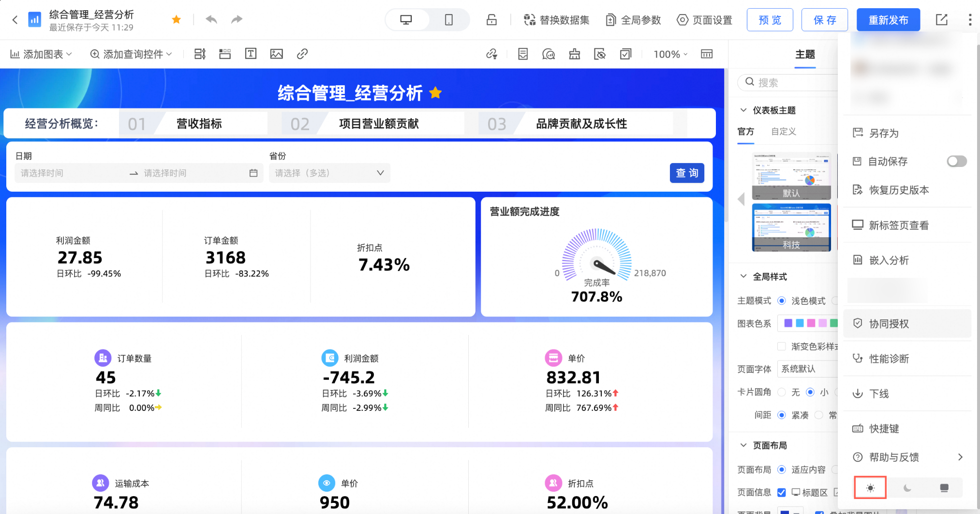Collapse the 页面布局 section
980x514 pixels.
point(743,445)
